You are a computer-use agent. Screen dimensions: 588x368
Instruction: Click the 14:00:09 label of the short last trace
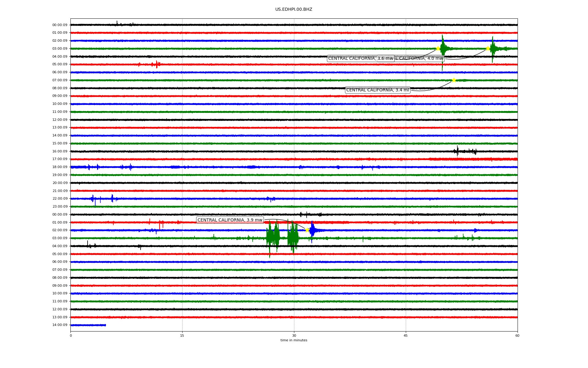(x=60, y=325)
